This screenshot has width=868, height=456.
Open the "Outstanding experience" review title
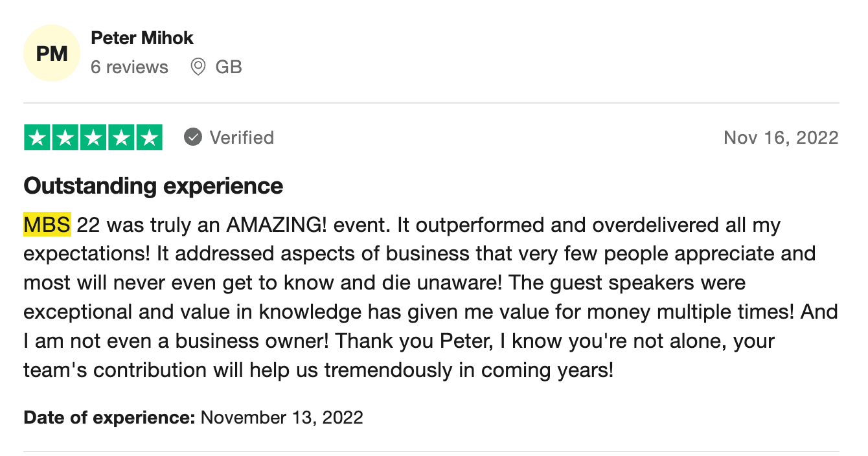[154, 187]
